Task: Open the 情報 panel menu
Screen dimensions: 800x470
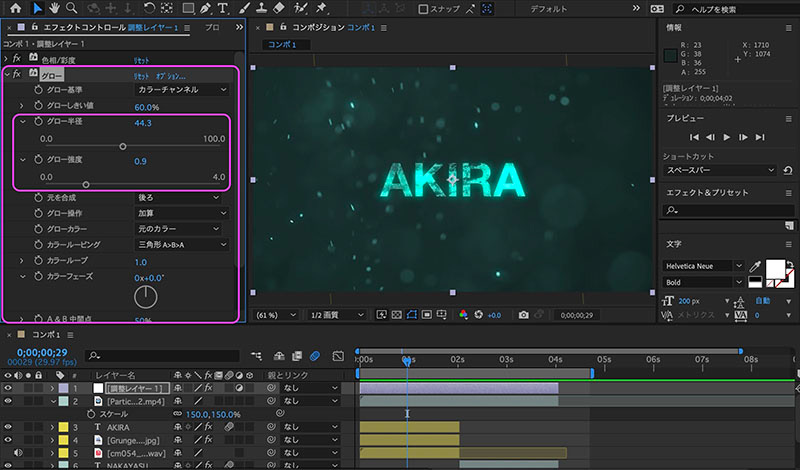Action: [789, 28]
